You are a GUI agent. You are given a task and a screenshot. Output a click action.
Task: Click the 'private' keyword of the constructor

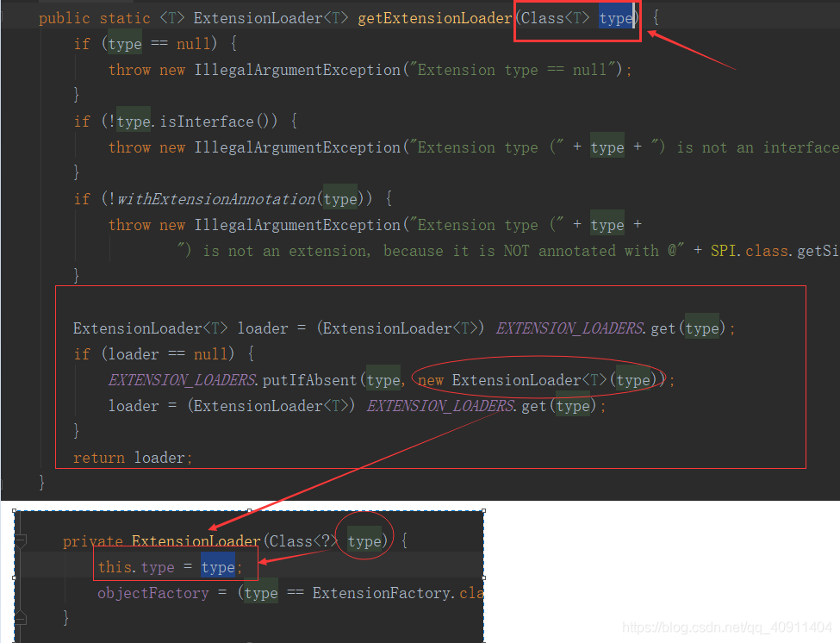93,541
